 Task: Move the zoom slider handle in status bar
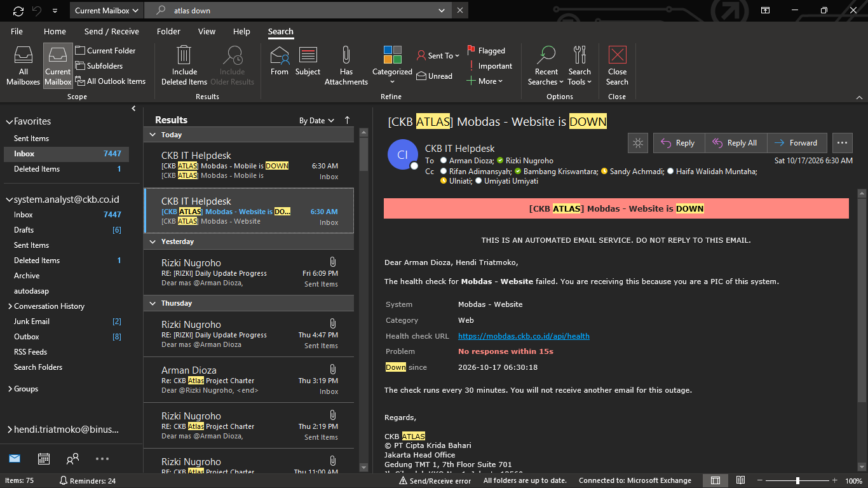pos(797,481)
